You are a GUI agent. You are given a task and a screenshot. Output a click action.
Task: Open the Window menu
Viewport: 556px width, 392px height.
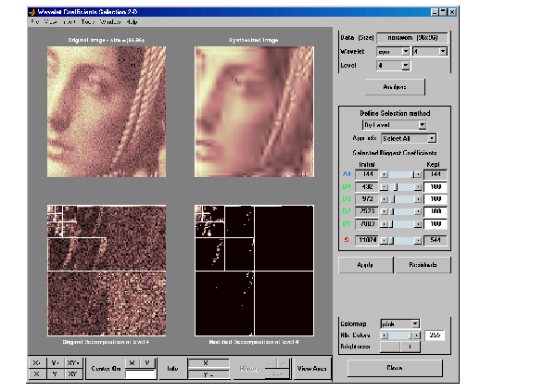[110, 22]
